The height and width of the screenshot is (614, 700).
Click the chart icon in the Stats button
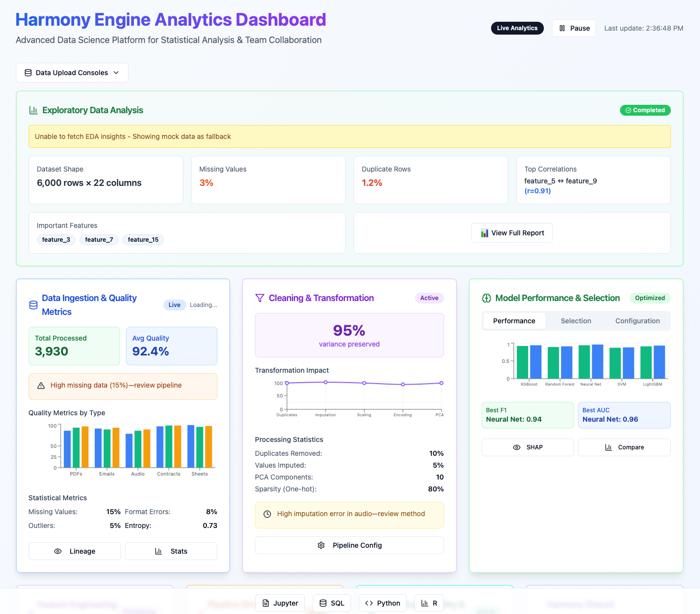coord(159,551)
